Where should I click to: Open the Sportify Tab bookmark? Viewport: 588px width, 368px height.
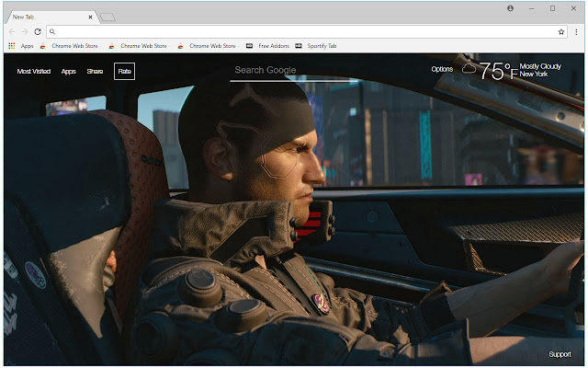click(316, 46)
